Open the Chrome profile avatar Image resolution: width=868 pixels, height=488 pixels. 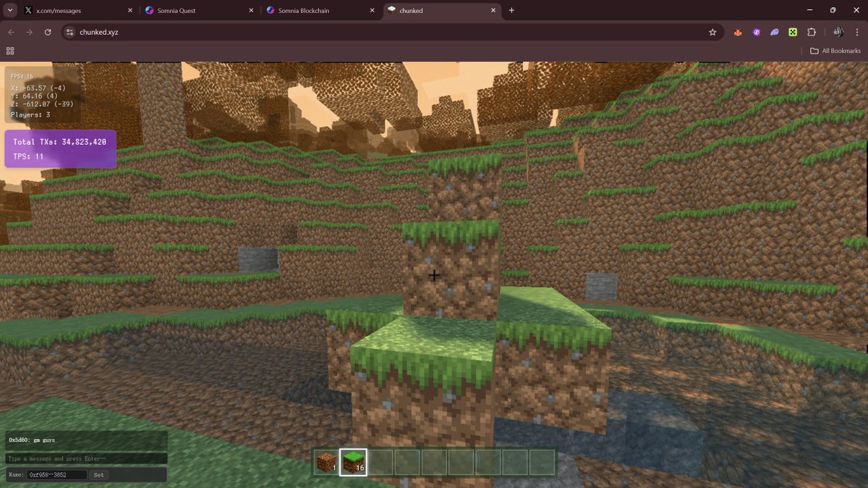click(838, 32)
